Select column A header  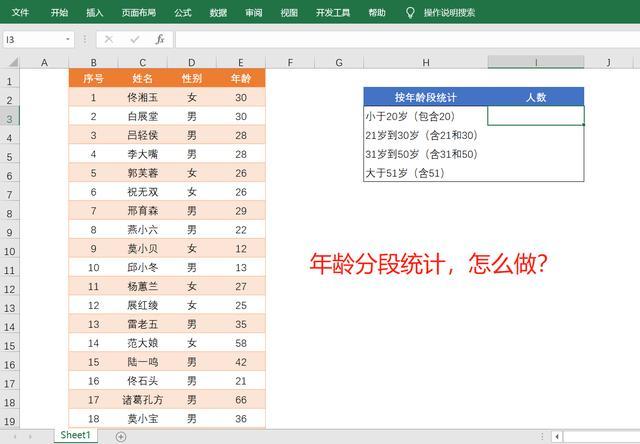point(44,62)
